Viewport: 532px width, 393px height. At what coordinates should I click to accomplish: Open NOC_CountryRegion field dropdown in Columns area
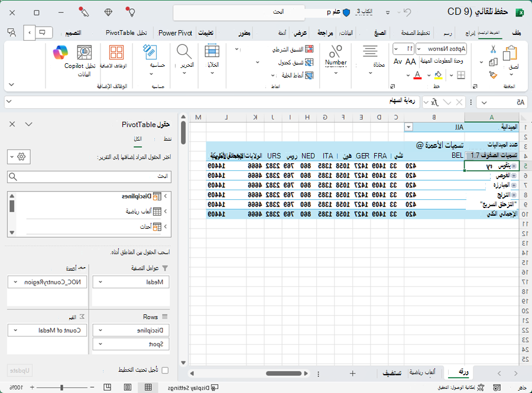tap(15, 282)
